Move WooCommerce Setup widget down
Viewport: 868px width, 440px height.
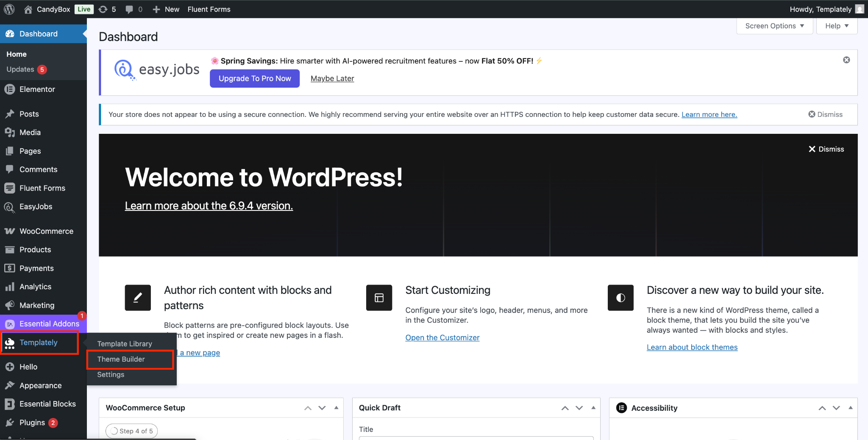322,408
